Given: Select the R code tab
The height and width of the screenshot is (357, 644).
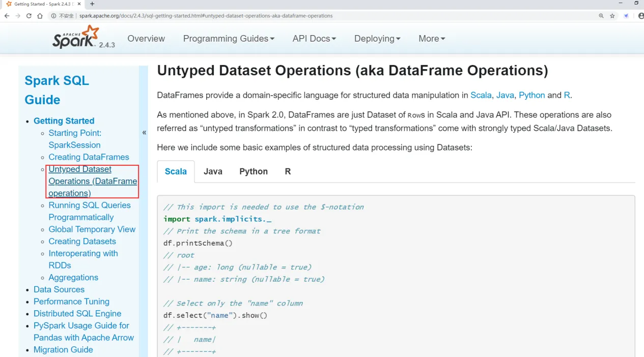Looking at the screenshot, I should (288, 171).
